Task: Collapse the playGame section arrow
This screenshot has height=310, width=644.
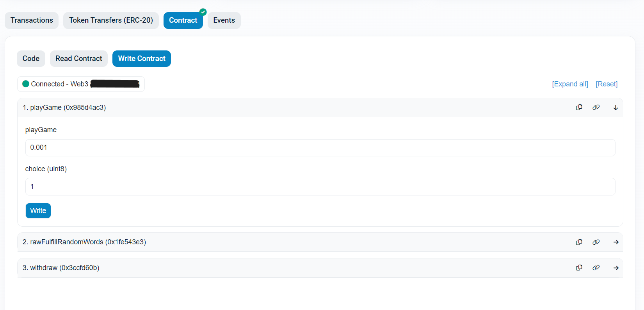Action: (x=616, y=108)
